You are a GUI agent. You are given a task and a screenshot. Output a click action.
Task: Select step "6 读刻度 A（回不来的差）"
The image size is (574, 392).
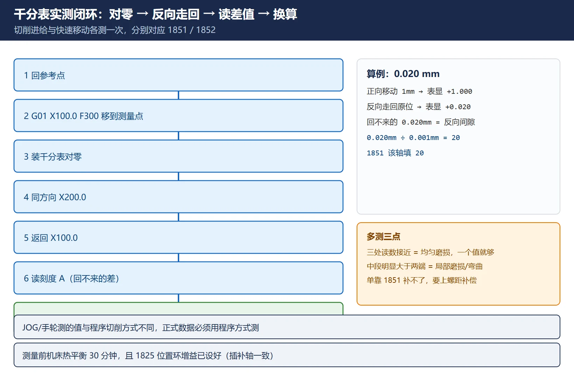178,278
